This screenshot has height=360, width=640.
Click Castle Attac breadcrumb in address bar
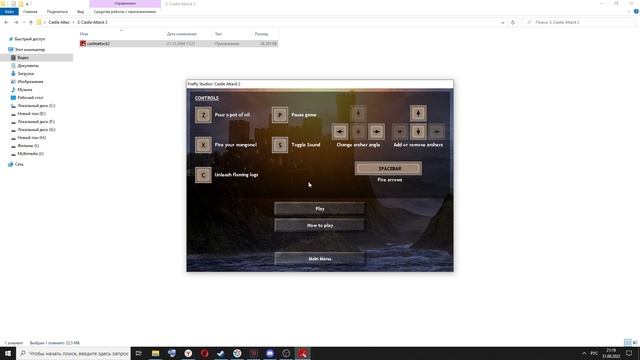pyautogui.click(x=59, y=22)
